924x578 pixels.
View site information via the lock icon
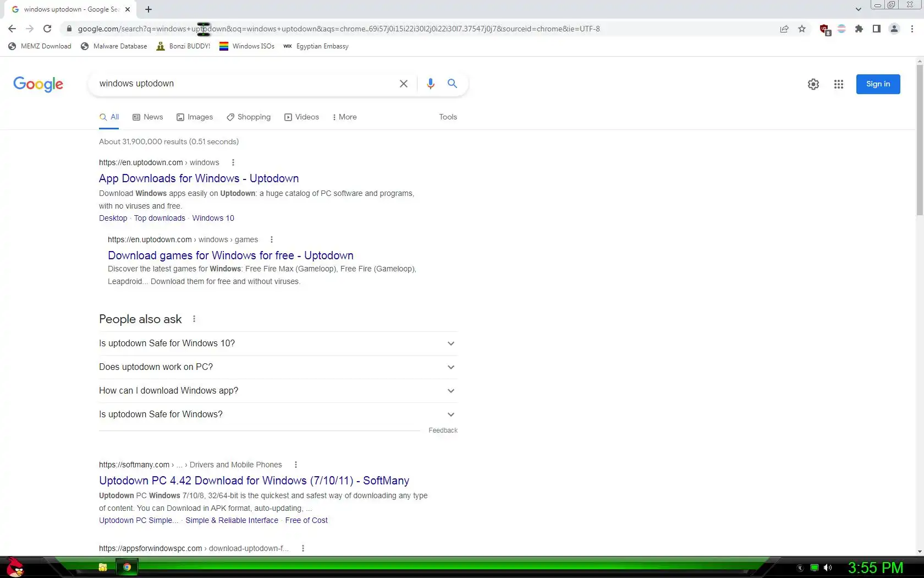tap(69, 29)
